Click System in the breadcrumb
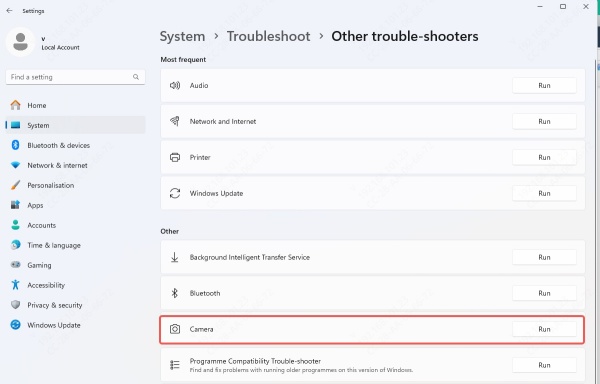600x384 pixels. [182, 36]
